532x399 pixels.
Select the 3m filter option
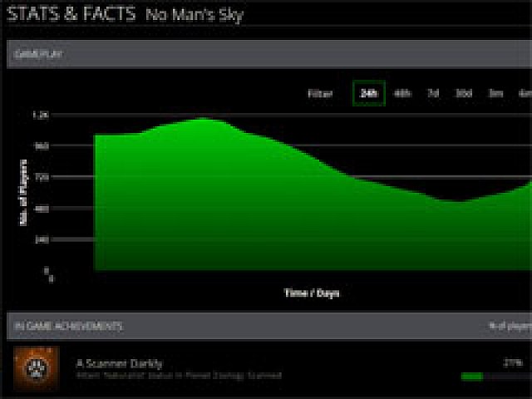(495, 93)
